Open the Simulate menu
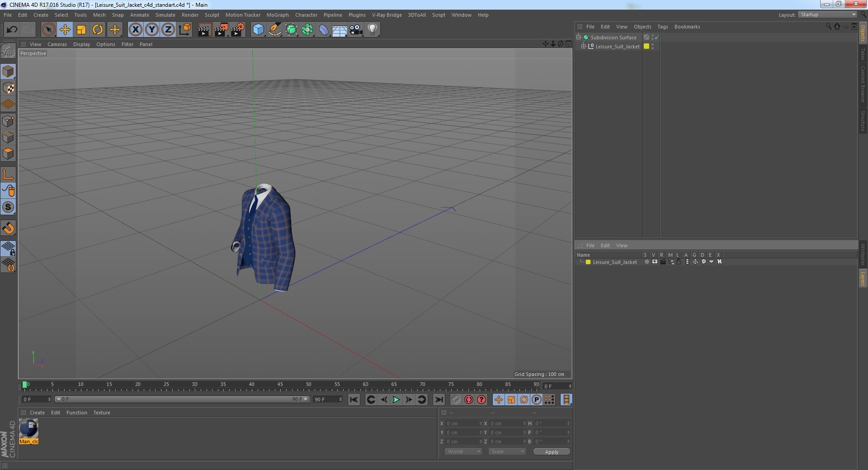The width and height of the screenshot is (868, 470). pyautogui.click(x=165, y=15)
